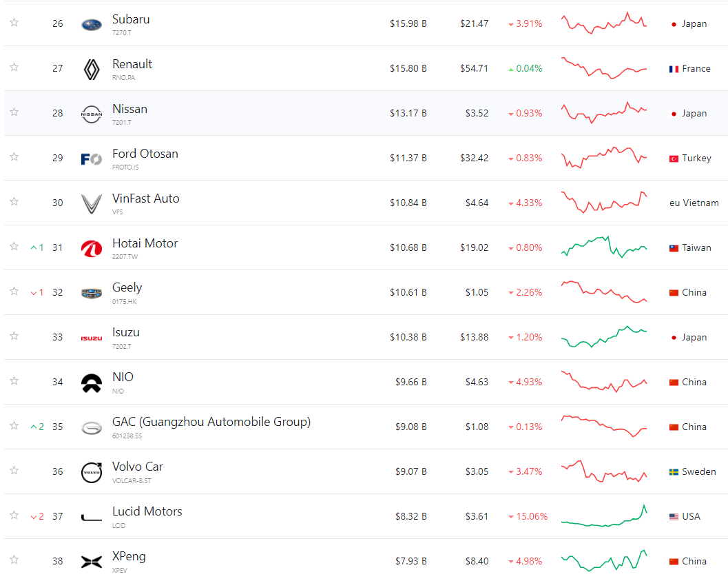
Task: Click the Lucid Motors price trend chart
Action: [604, 516]
